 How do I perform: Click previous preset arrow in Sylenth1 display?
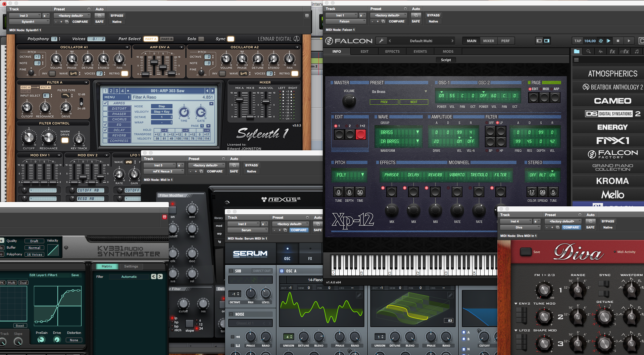coord(207,91)
